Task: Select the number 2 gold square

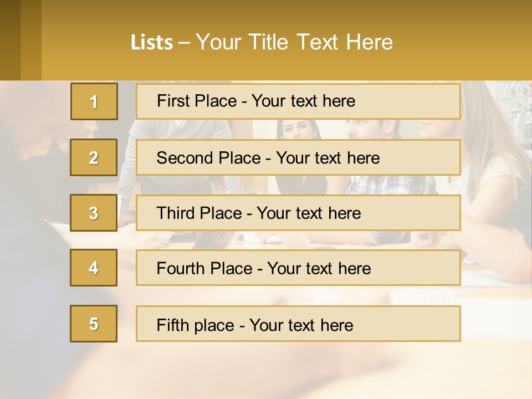Action: coord(94,157)
